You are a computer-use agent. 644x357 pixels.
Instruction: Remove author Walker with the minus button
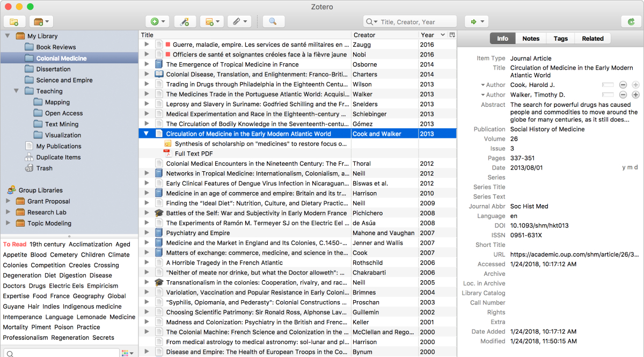[x=623, y=95]
